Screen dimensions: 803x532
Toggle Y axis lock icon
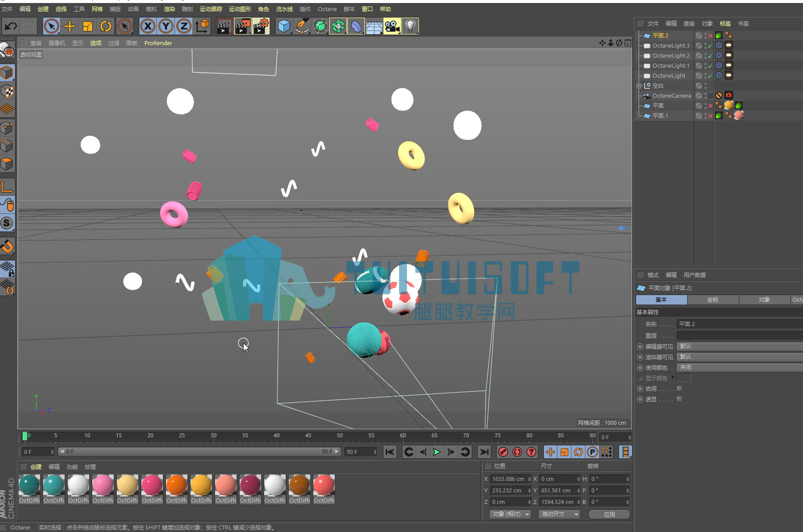pyautogui.click(x=166, y=26)
